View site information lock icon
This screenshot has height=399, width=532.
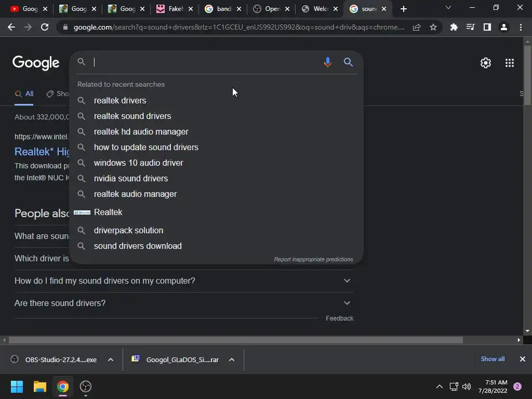(x=65, y=27)
